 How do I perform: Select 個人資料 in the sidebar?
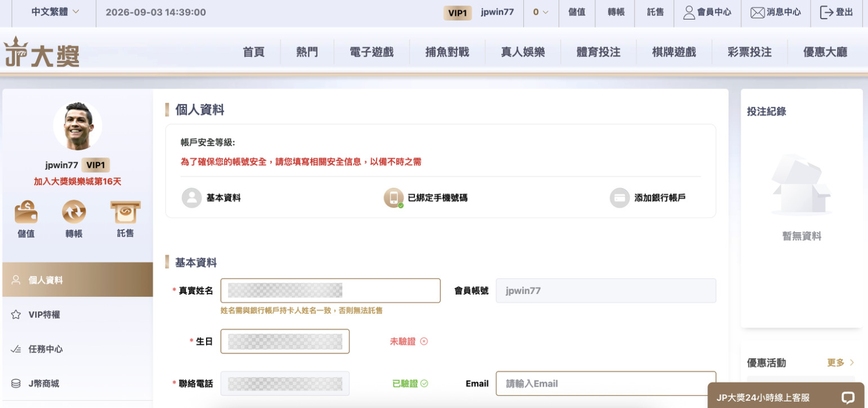tap(78, 280)
